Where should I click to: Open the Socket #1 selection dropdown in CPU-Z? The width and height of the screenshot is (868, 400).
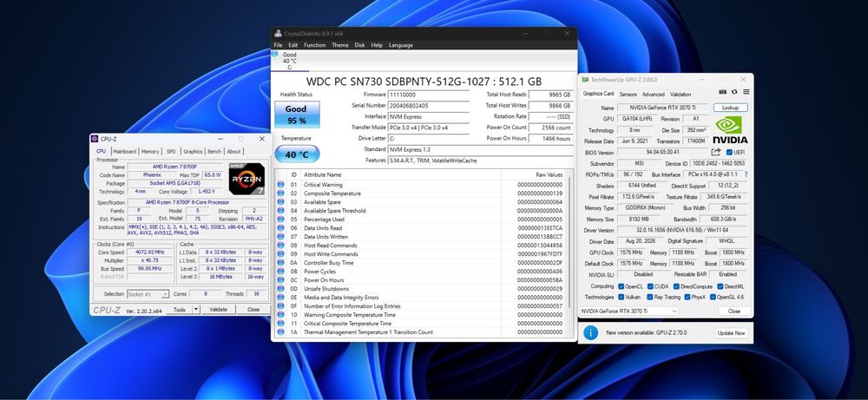[148, 294]
